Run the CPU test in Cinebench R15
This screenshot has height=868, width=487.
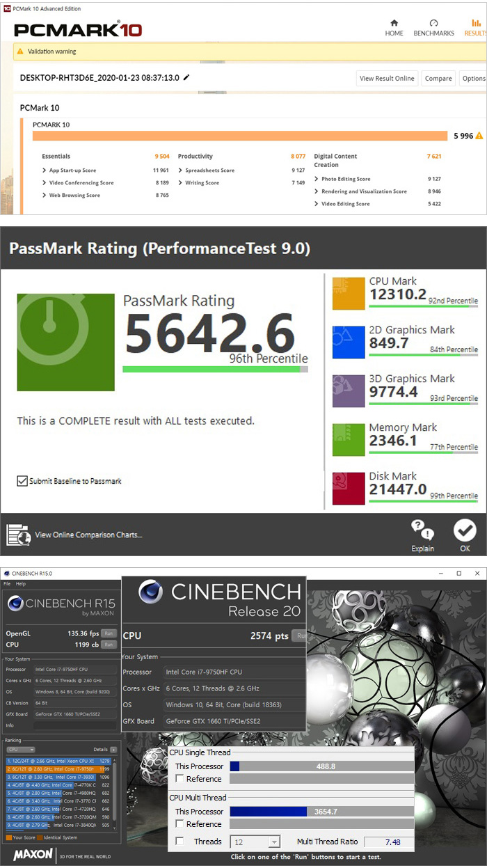pos(109,645)
